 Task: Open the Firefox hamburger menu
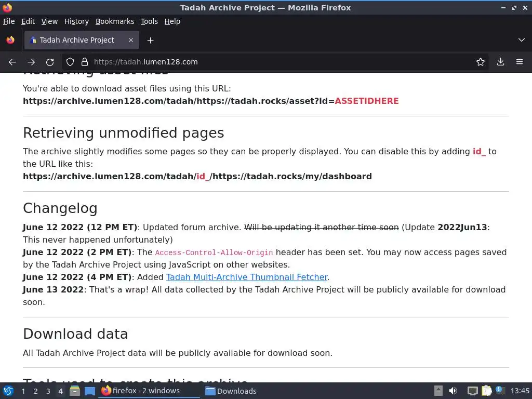pos(520,62)
